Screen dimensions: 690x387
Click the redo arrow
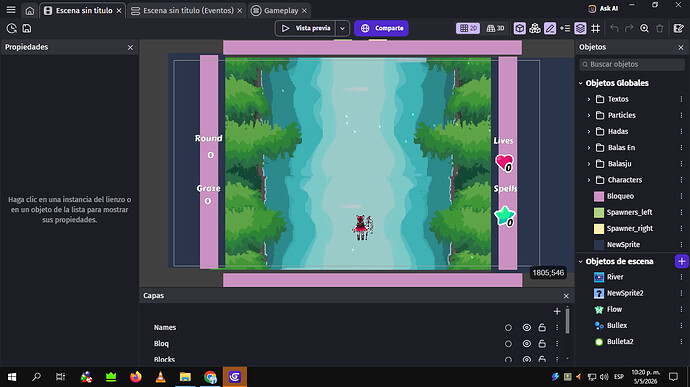coord(629,28)
